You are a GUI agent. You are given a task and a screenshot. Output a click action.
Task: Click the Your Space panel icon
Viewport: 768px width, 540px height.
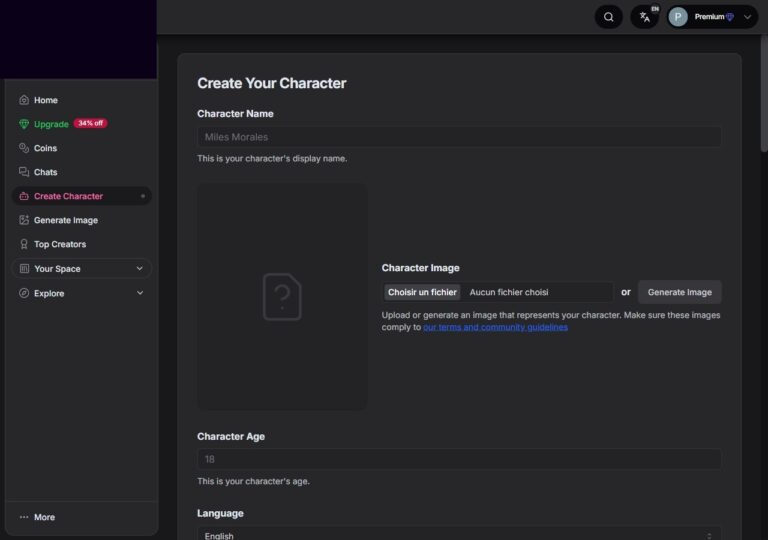[x=24, y=269]
